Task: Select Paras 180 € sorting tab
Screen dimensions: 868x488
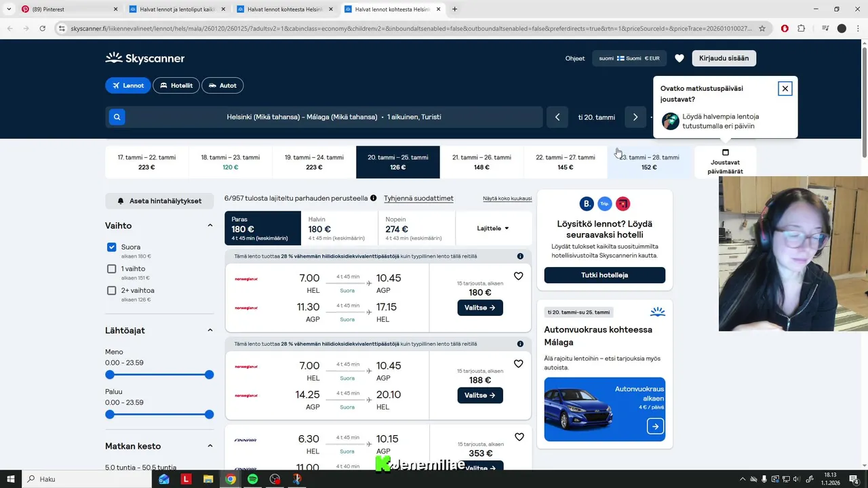Action: coord(262,228)
